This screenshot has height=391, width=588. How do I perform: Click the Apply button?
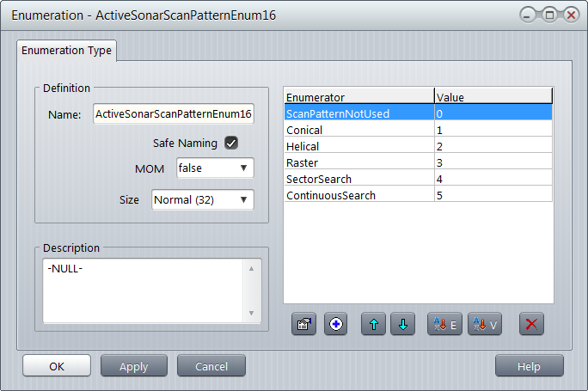[134, 366]
